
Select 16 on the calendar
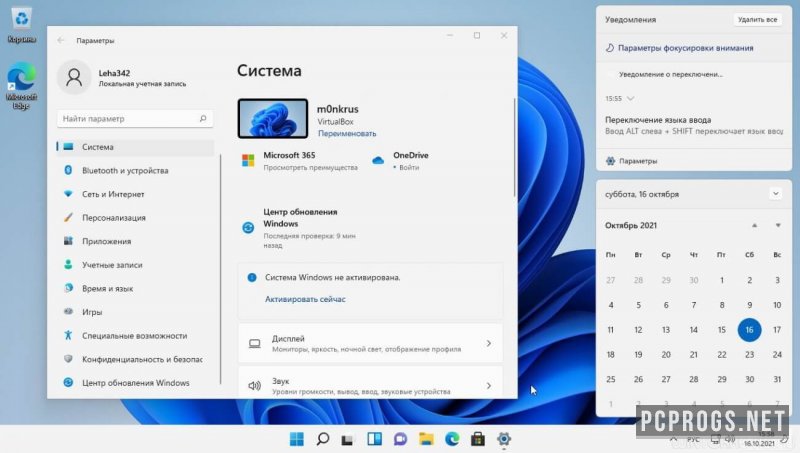(x=749, y=330)
